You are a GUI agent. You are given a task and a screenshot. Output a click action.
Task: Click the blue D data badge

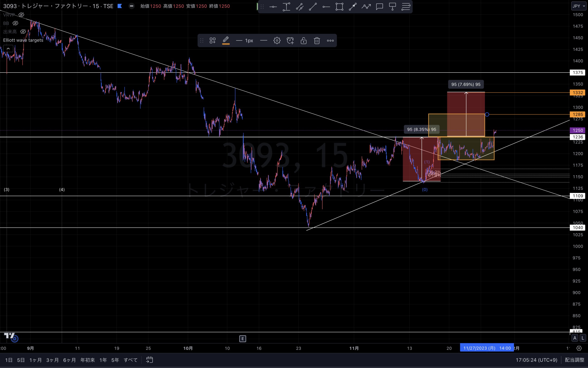tap(15, 338)
